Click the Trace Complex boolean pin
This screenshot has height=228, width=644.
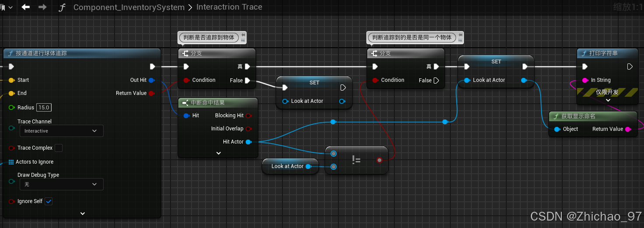[x=12, y=148]
